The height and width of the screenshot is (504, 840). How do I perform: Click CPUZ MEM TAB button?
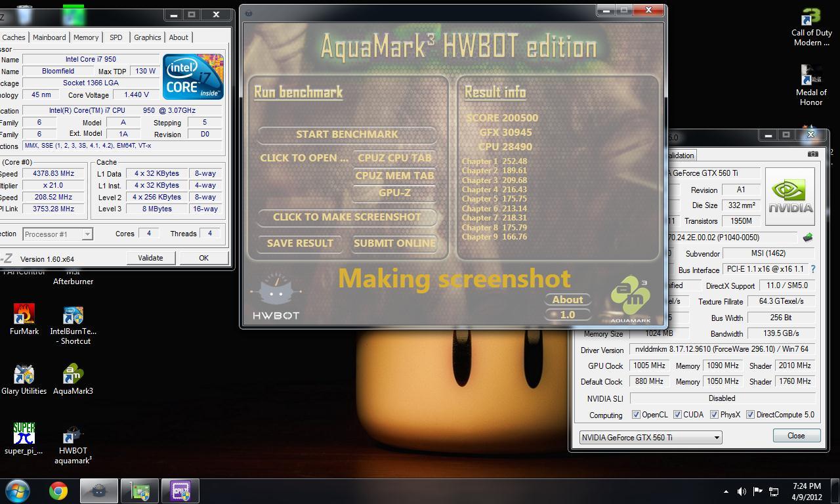tap(394, 175)
